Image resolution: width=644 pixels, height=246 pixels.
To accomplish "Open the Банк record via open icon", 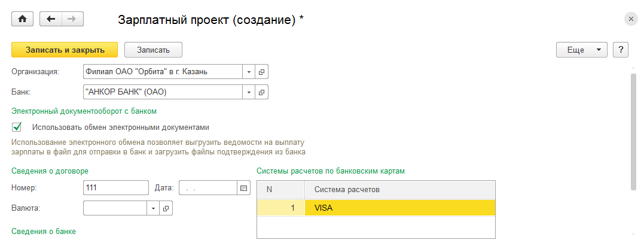I will [x=262, y=92].
